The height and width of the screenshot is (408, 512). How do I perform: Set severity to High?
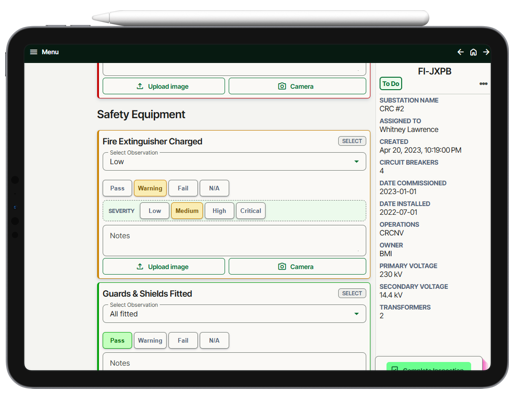click(x=219, y=211)
